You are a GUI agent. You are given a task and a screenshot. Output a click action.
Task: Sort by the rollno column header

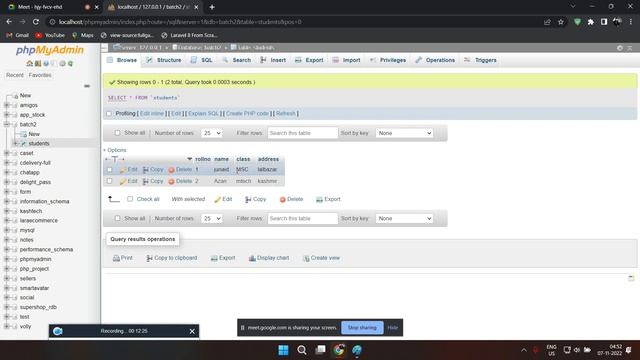pyautogui.click(x=203, y=159)
